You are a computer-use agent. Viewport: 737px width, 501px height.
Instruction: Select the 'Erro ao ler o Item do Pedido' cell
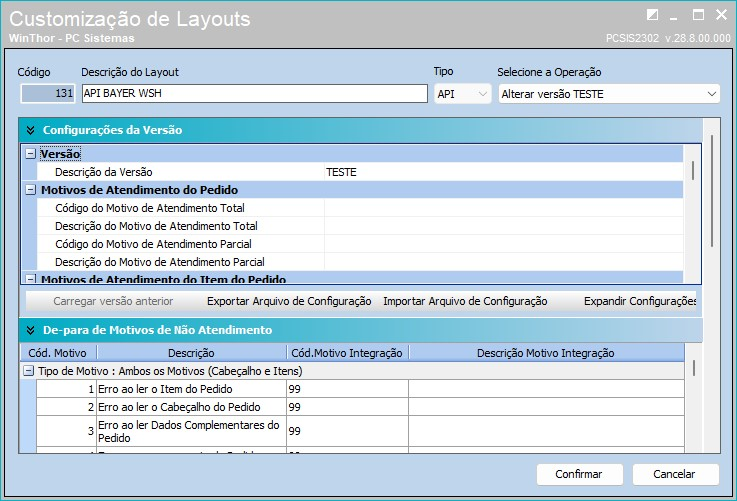coord(191,389)
